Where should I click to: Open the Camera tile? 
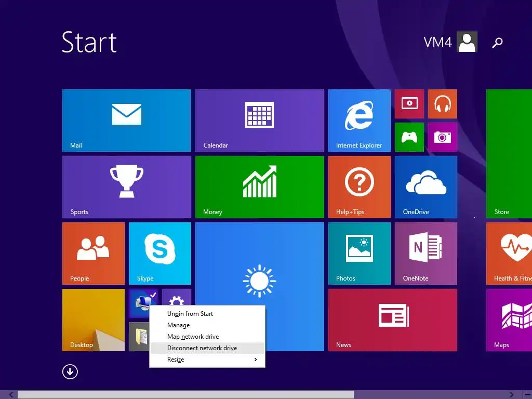[x=443, y=137]
